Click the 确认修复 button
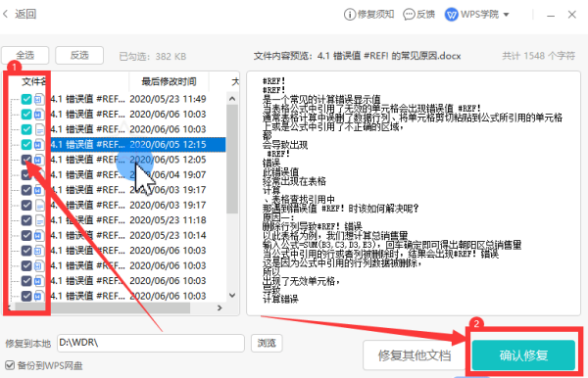The height and width of the screenshot is (378, 588). [523, 354]
